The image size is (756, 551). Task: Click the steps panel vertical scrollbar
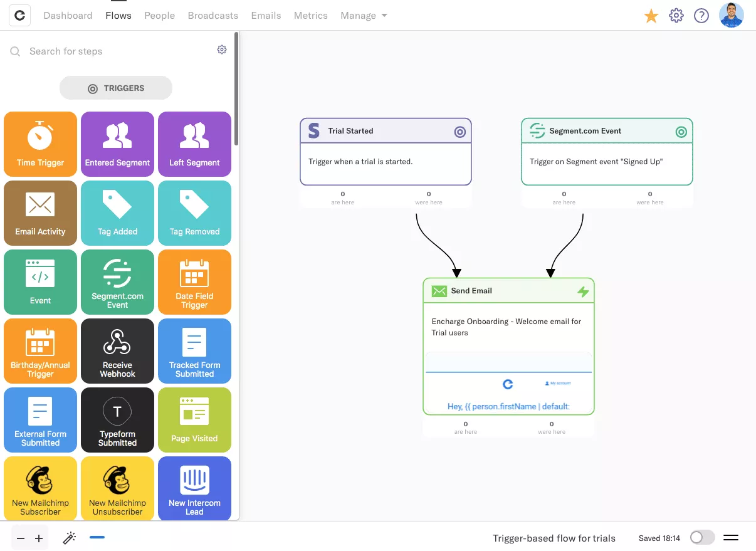tap(236, 88)
